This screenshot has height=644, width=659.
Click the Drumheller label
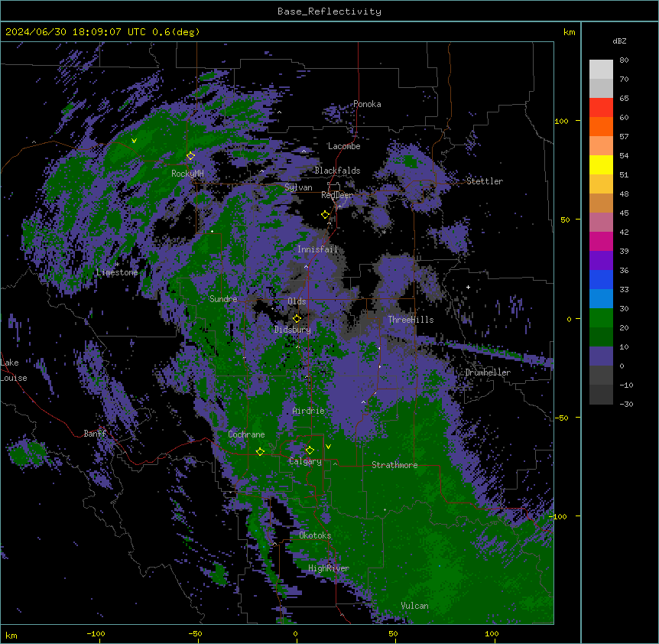click(x=488, y=372)
